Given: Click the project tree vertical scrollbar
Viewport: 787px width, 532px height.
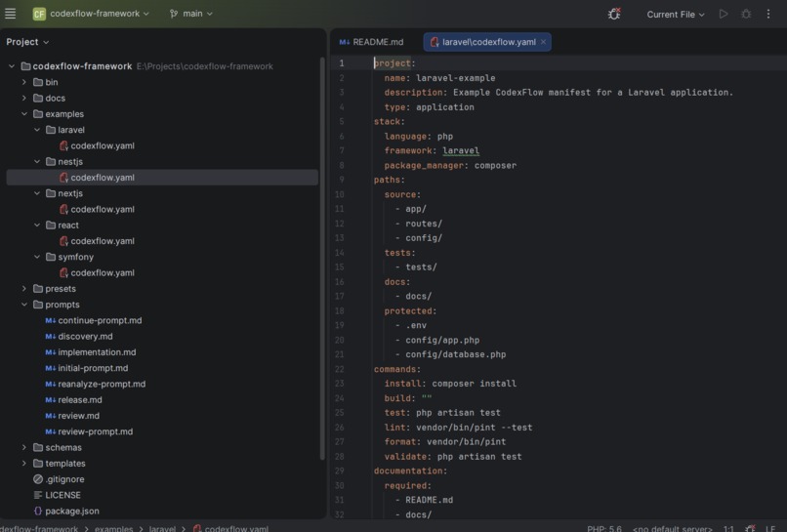Looking at the screenshot, I should 322,259.
